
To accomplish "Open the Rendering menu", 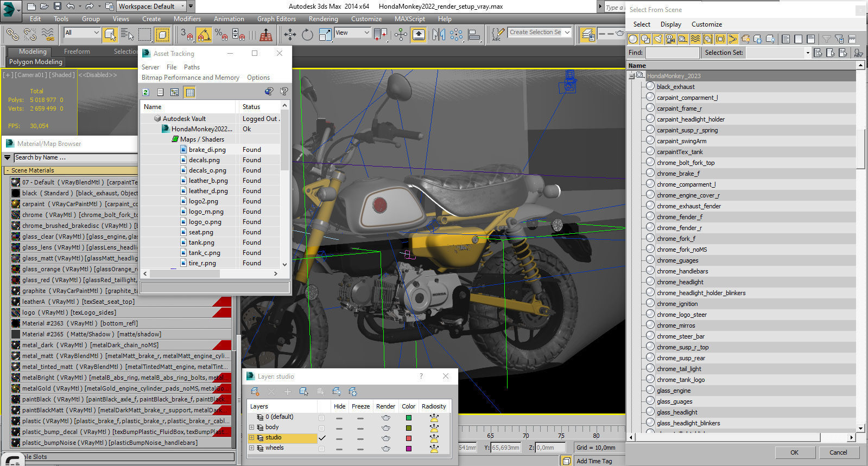I will pyautogui.click(x=324, y=18).
